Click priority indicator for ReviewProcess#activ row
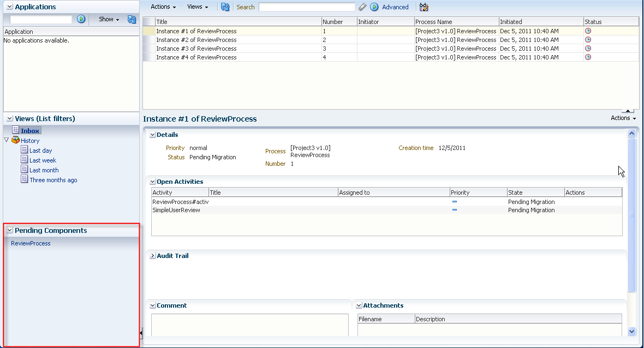Image resolution: width=644 pixels, height=348 pixels. (x=455, y=202)
